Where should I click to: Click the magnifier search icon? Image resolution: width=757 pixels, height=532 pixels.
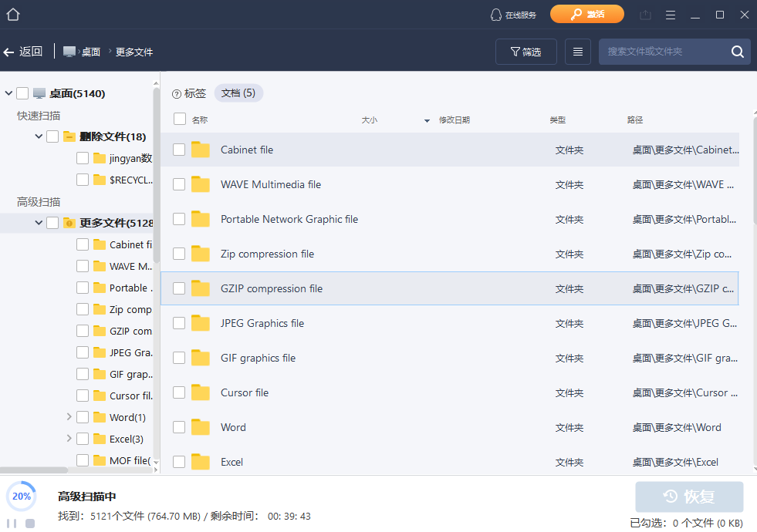[x=737, y=52]
